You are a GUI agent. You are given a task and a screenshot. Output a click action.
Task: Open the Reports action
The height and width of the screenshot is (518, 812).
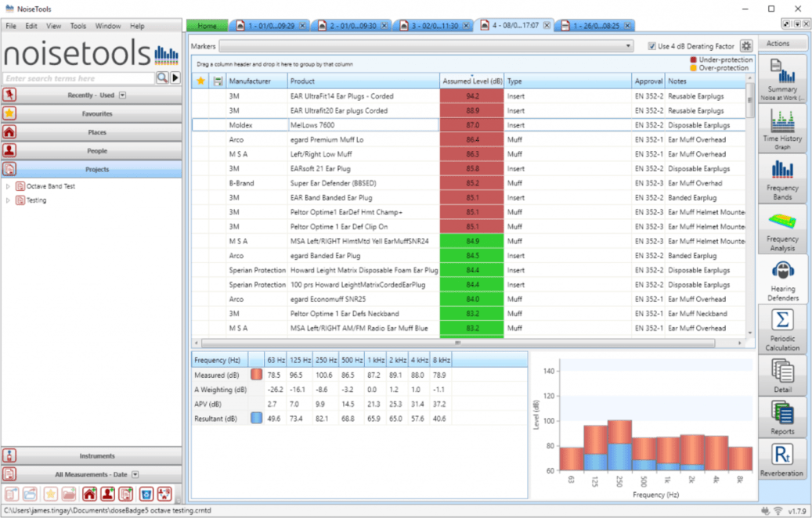[782, 418]
